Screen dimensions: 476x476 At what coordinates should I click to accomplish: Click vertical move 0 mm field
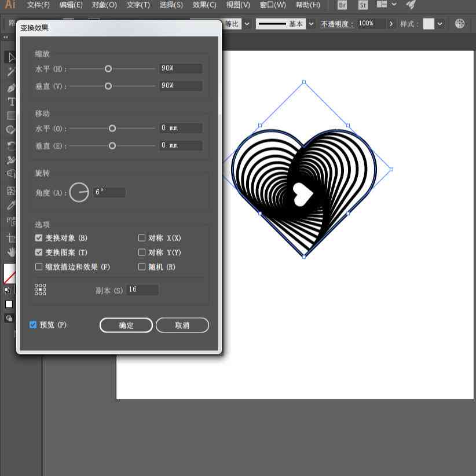(x=181, y=145)
